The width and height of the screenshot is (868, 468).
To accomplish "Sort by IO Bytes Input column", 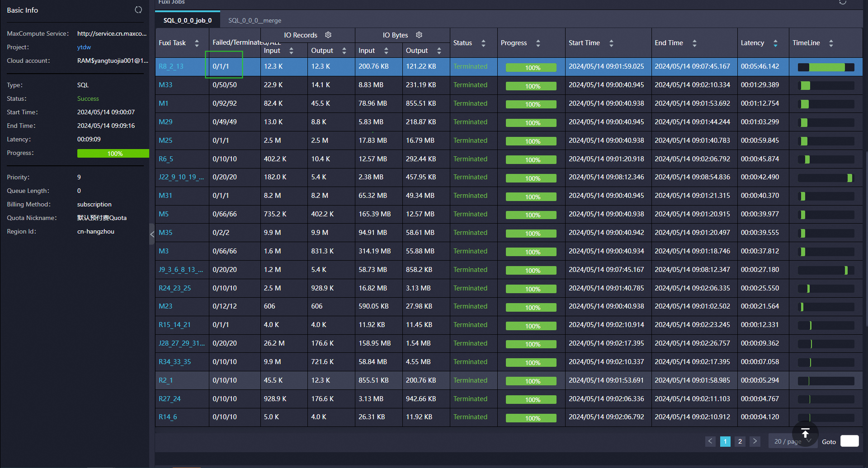I will tap(386, 51).
